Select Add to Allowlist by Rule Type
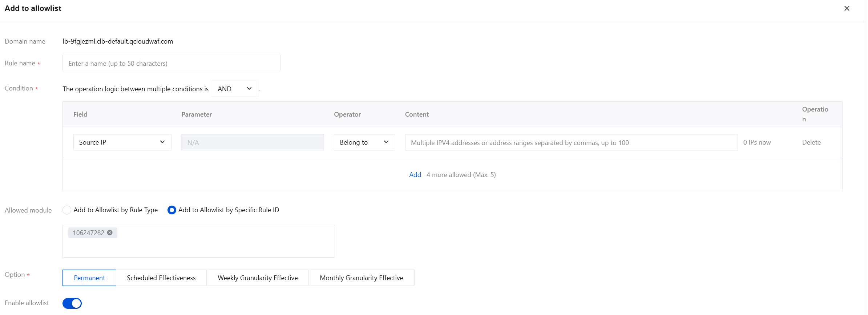868x315 pixels. pos(67,210)
